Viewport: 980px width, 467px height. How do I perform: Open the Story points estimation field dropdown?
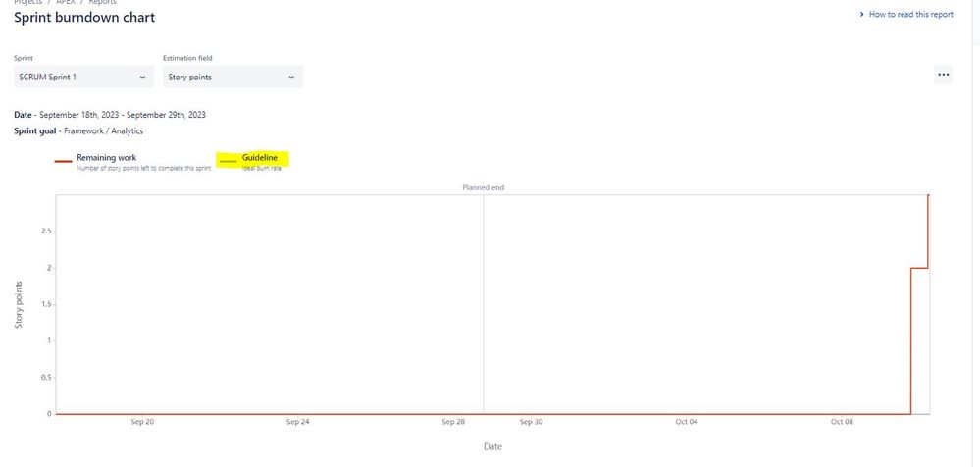click(x=232, y=77)
